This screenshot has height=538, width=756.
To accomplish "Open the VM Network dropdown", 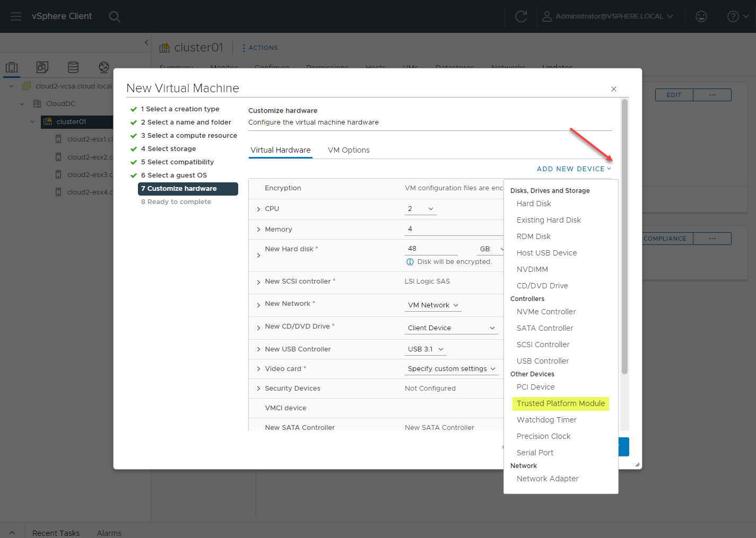I will [x=433, y=305].
